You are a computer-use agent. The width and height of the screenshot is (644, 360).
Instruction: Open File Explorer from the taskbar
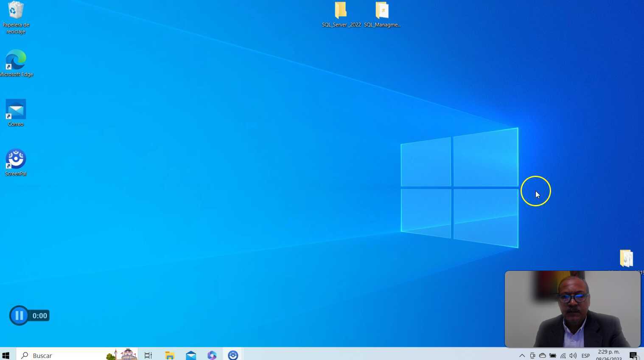170,355
